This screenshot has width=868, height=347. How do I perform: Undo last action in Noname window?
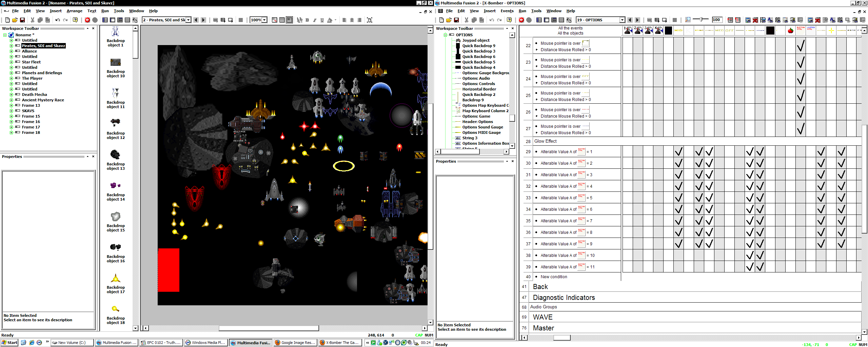click(58, 20)
